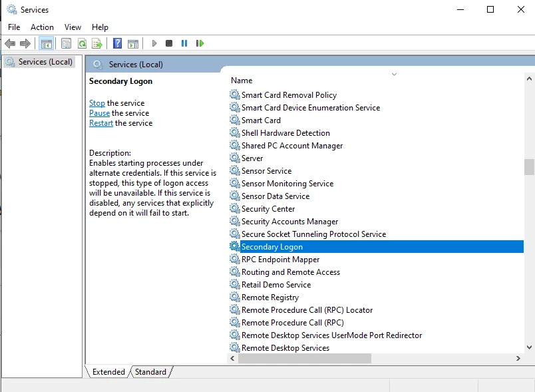This screenshot has height=392, width=535.
Task: Toggle Show/Hide Console Tree icon
Action: (46, 43)
